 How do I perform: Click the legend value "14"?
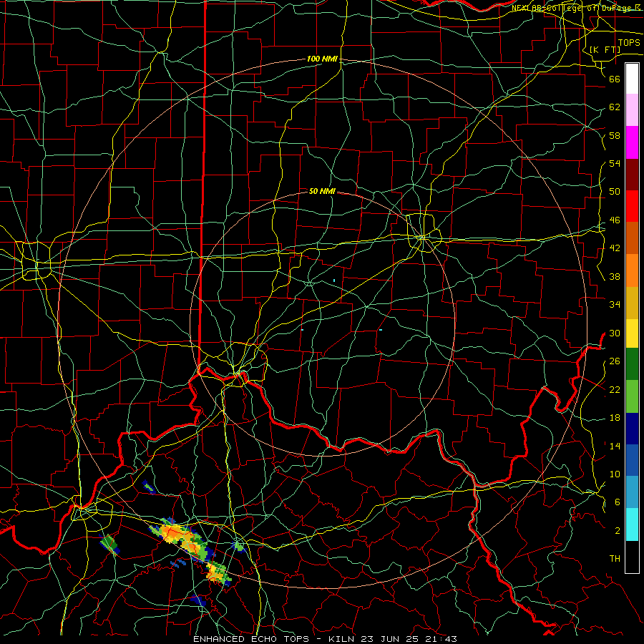tap(615, 446)
